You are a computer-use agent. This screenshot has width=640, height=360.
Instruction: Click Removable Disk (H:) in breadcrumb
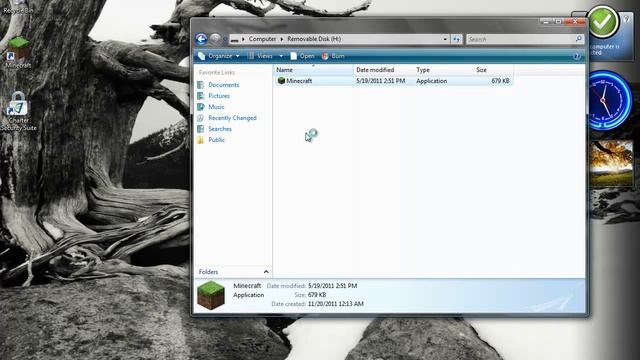(x=314, y=39)
